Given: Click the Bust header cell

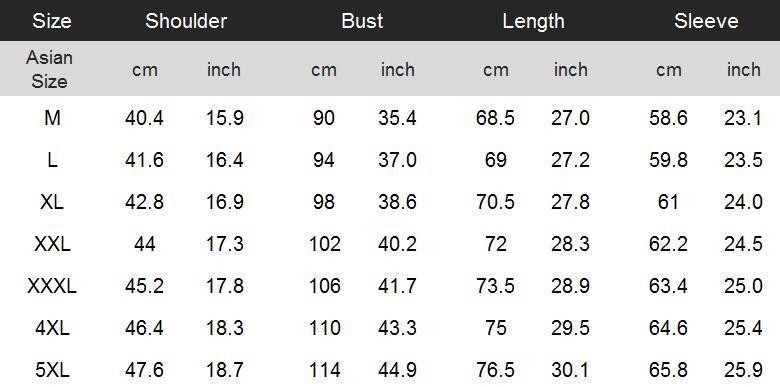Looking at the screenshot, I should (x=362, y=21).
